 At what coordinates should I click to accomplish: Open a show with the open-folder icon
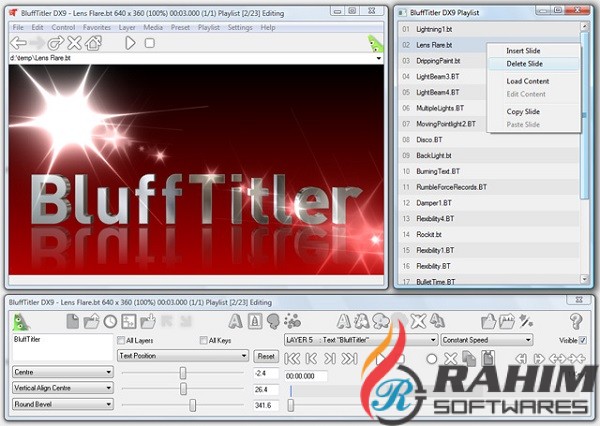point(91,322)
